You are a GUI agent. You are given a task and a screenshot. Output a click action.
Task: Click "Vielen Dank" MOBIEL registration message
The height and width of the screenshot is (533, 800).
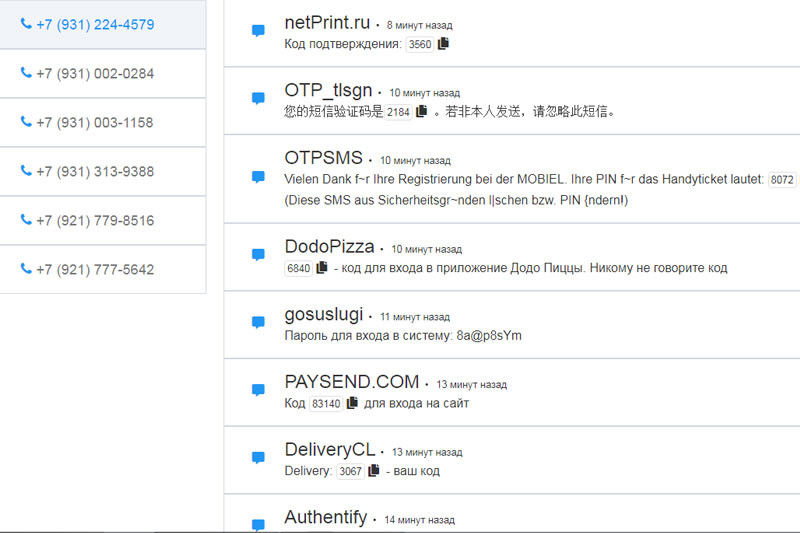(524, 179)
